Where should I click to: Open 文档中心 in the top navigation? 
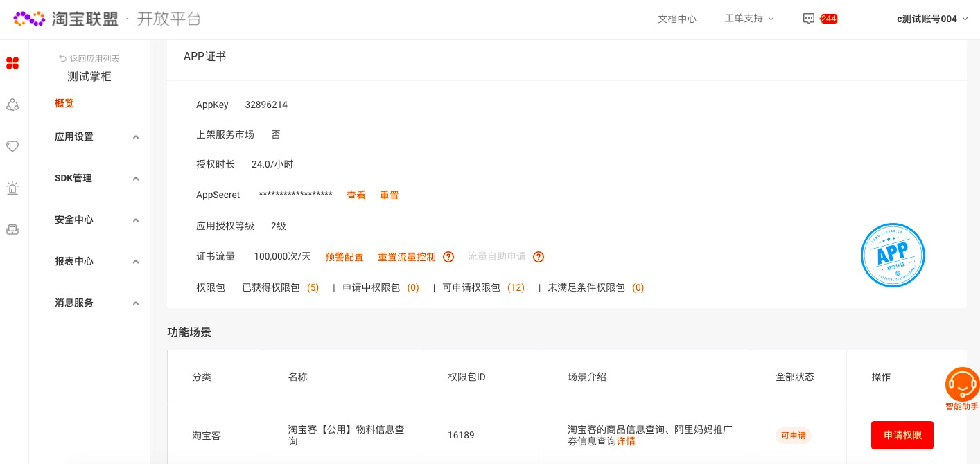pyautogui.click(x=677, y=19)
